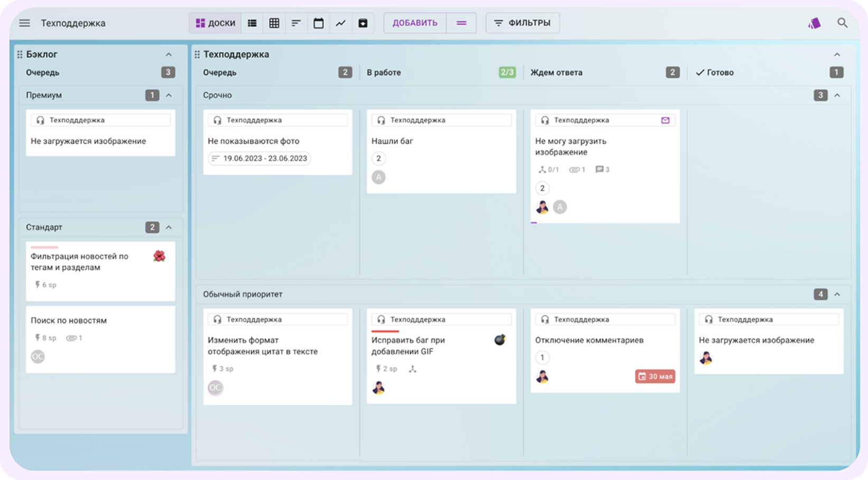Click the 'ДОБАВИТЬ' button
This screenshot has height=480, width=868.
click(414, 23)
